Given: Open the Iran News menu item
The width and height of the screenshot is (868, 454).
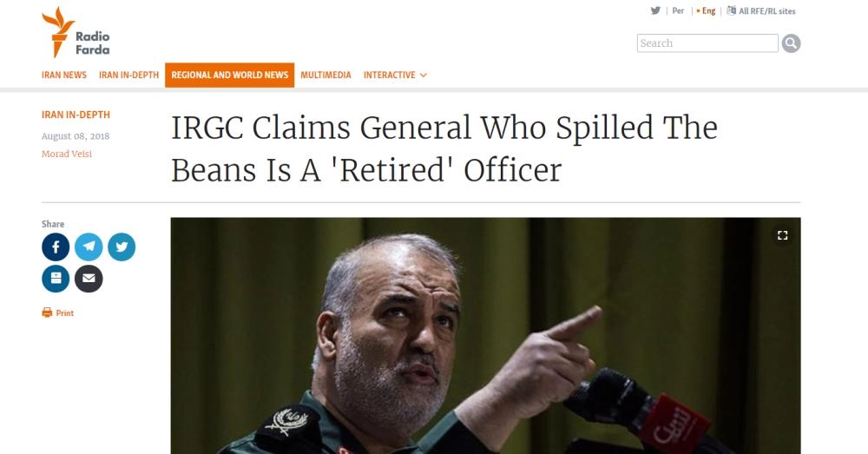Looking at the screenshot, I should point(64,76).
